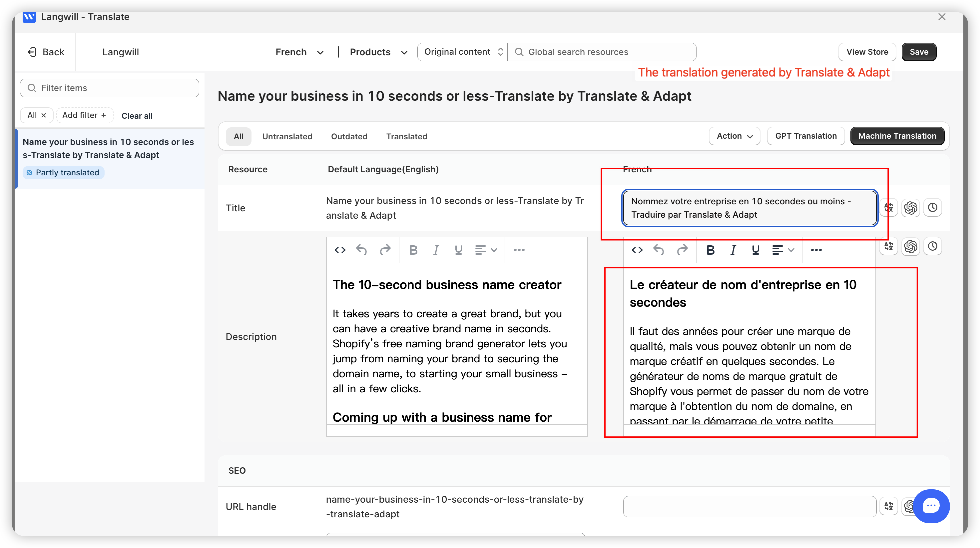Screen dimensions: 980x548
Task: Click the Langwill app logo icon
Action: point(29,17)
